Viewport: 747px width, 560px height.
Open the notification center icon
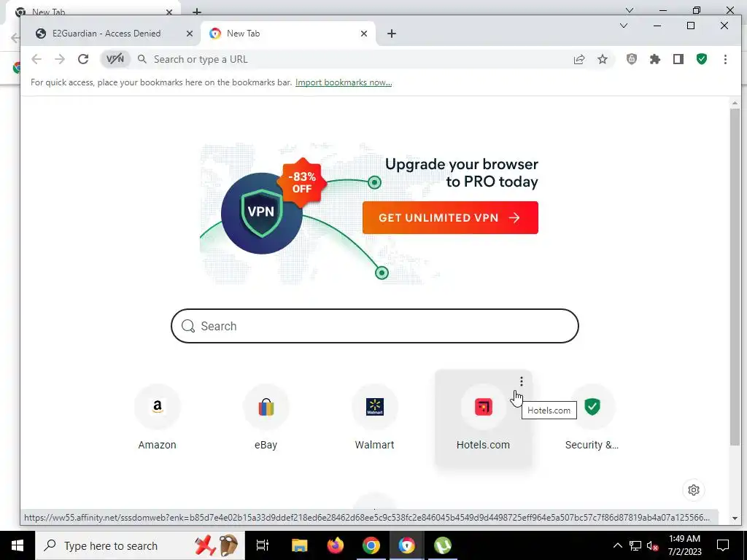(723, 545)
